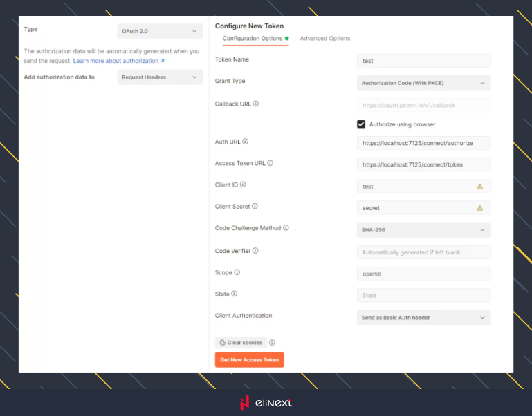Expand the Request Headers dropdown
Image resolution: width=532 pixels, height=416 pixels.
[160, 77]
